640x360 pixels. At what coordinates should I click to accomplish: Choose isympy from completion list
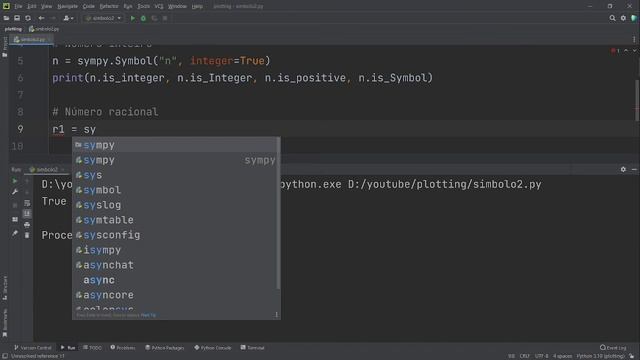click(176, 250)
